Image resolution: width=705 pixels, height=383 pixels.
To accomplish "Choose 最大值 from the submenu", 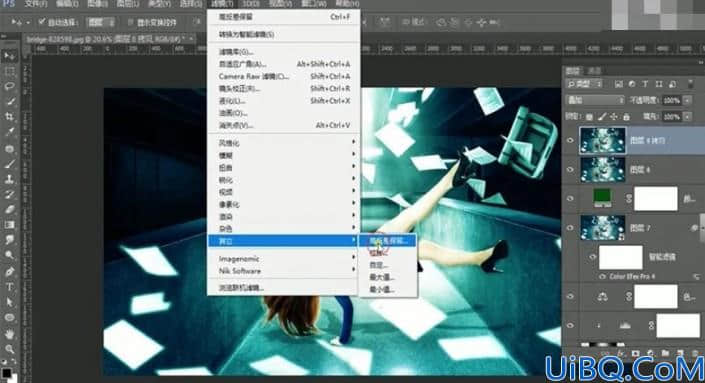I will coord(388,277).
